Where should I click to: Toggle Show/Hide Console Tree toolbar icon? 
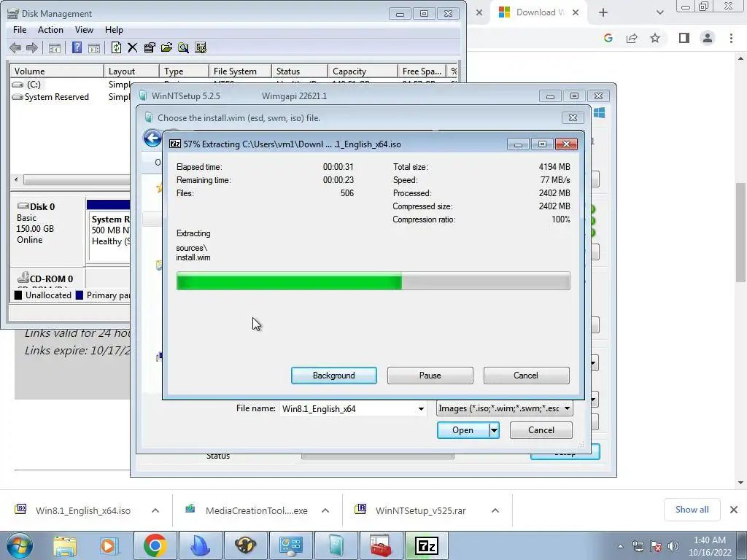pyautogui.click(x=54, y=47)
